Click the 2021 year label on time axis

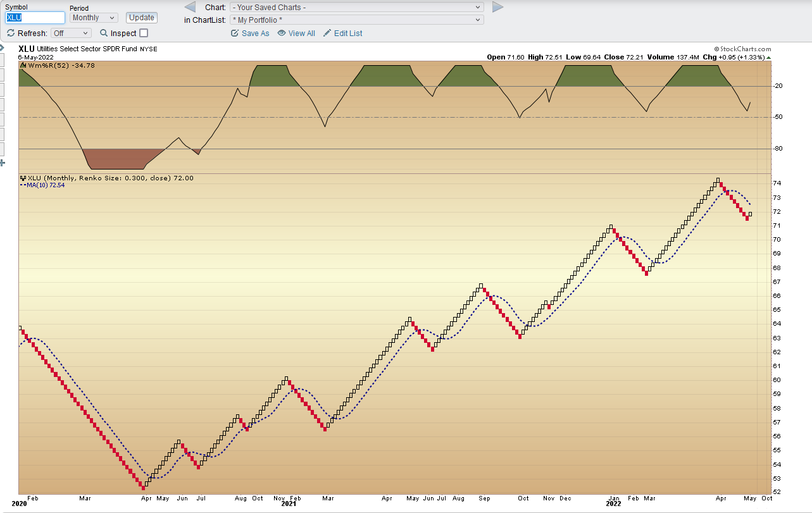(x=289, y=504)
